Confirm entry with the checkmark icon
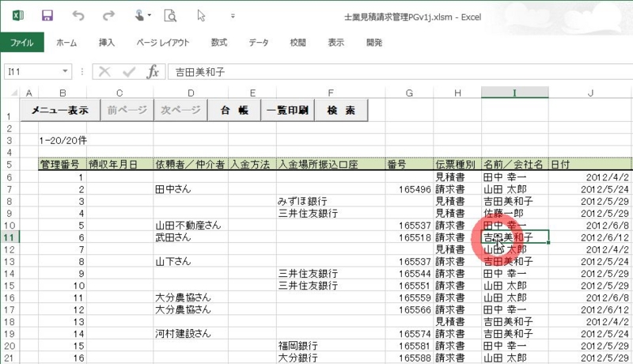This screenshot has width=633, height=364. [129, 72]
